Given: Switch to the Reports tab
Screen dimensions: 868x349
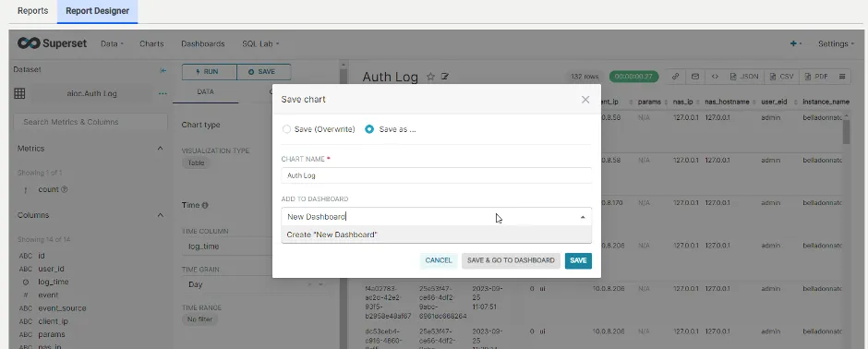Looking at the screenshot, I should click(x=32, y=11).
